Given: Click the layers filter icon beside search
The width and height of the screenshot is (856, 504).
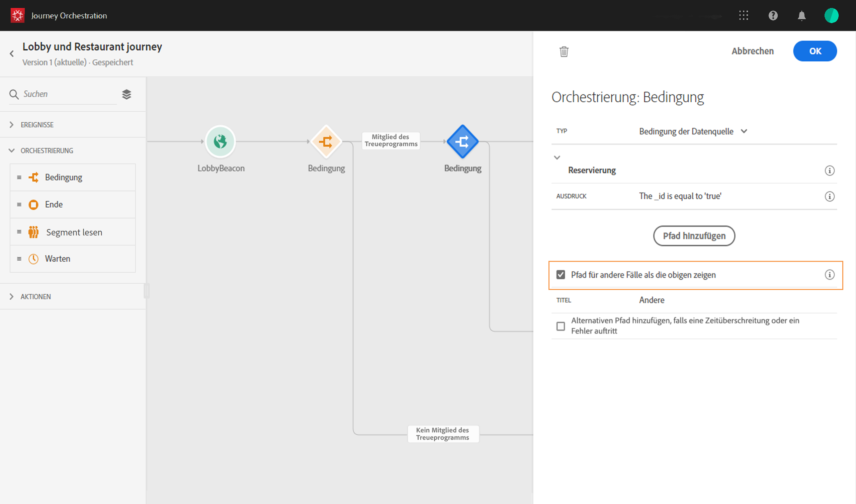Looking at the screenshot, I should tap(126, 94).
